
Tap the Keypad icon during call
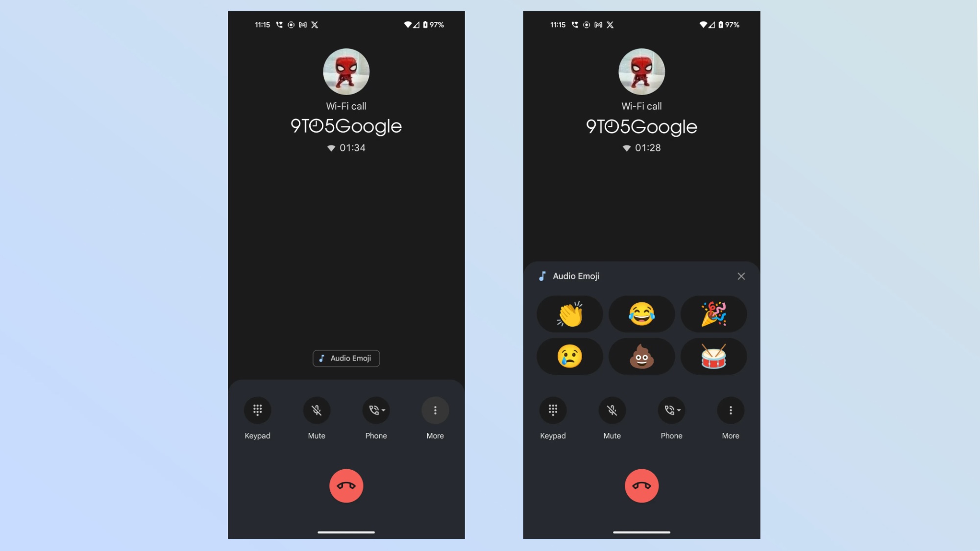pyautogui.click(x=258, y=410)
